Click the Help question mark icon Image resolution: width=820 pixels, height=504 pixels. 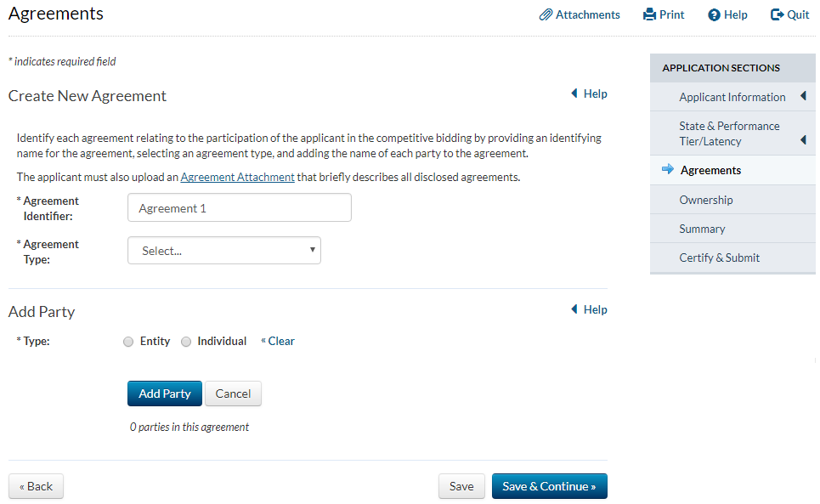click(x=714, y=14)
